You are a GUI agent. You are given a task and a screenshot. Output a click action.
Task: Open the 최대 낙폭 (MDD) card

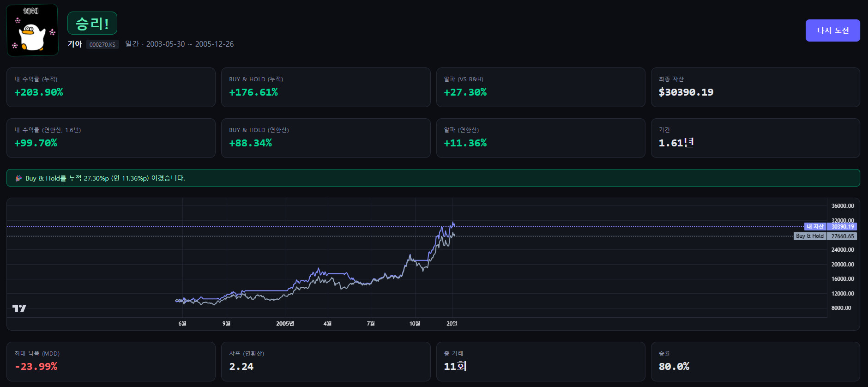click(x=111, y=361)
